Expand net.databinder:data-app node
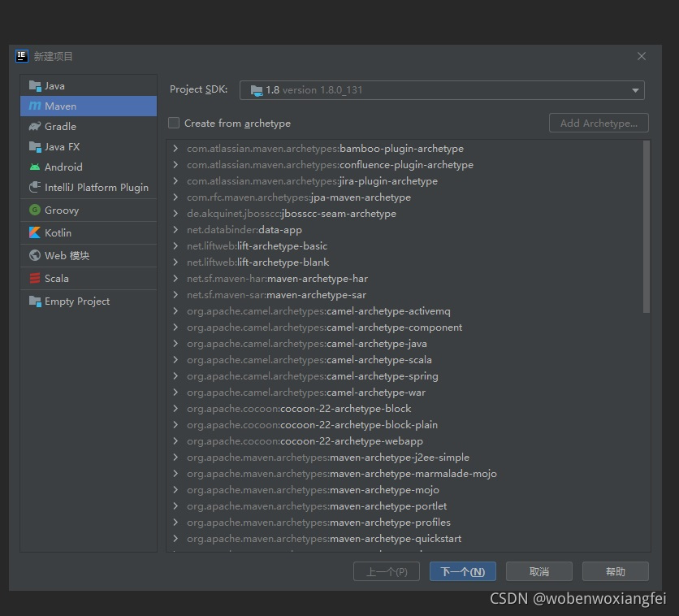The width and height of the screenshot is (679, 616). [175, 230]
